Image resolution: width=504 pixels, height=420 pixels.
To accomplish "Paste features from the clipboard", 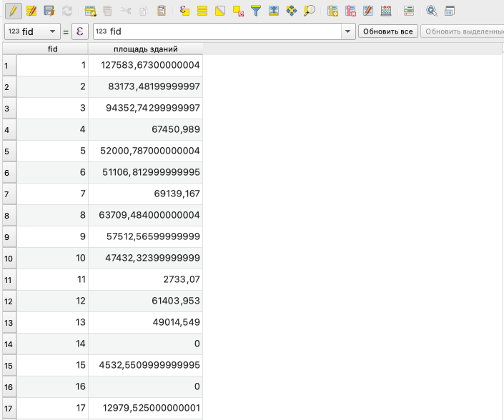I will pyautogui.click(x=162, y=11).
